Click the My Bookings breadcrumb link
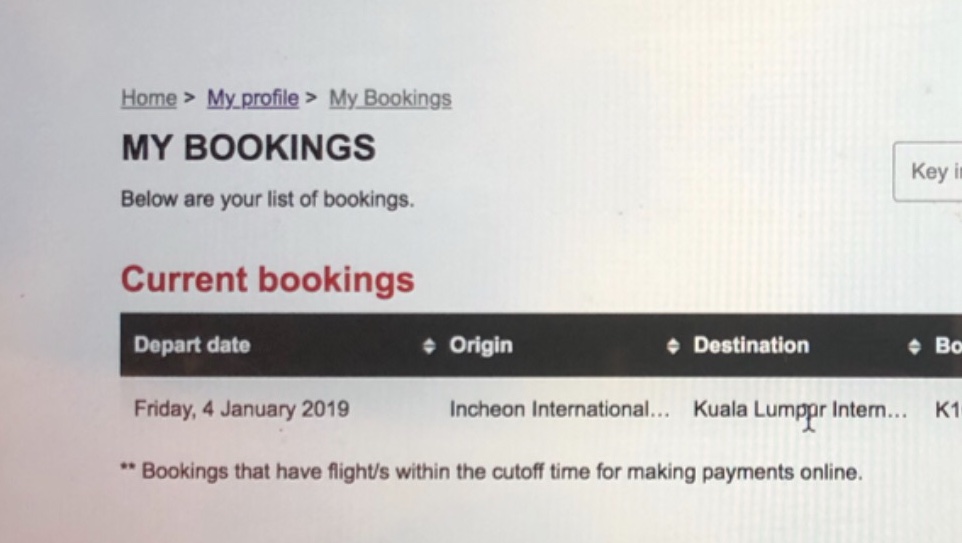 pos(390,98)
